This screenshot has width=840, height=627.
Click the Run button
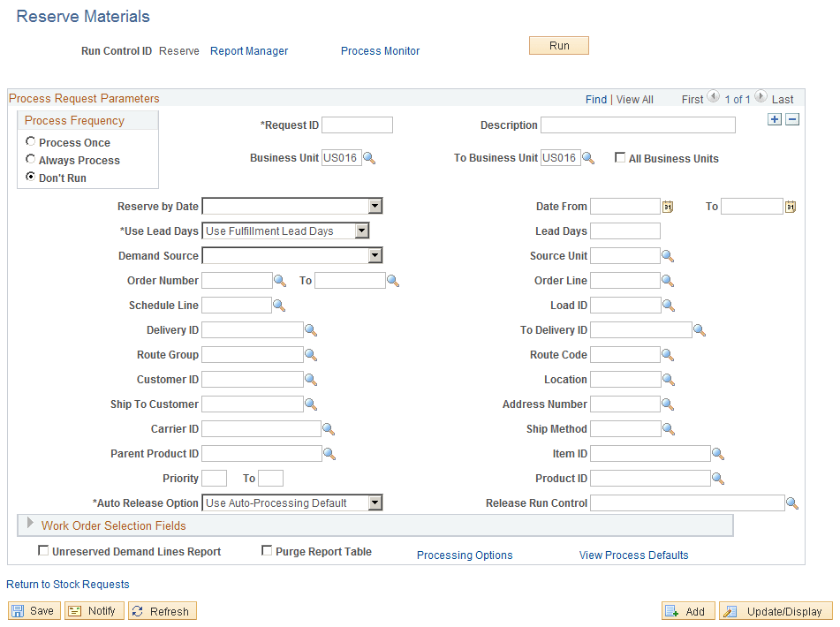[x=558, y=44]
